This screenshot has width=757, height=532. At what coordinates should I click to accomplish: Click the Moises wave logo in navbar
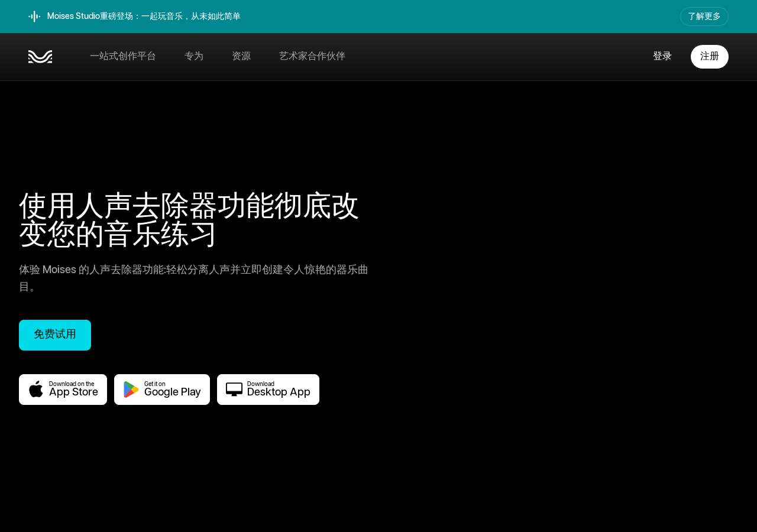click(x=40, y=57)
